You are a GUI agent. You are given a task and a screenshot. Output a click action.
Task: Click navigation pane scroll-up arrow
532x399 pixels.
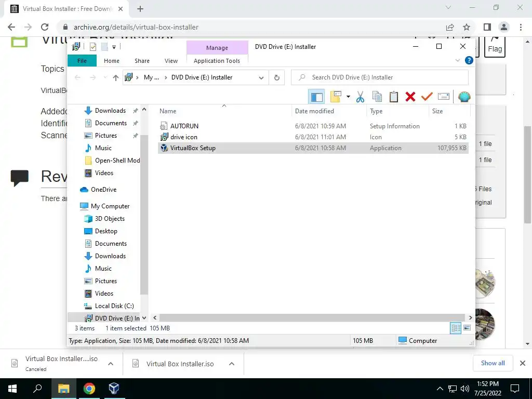point(144,110)
